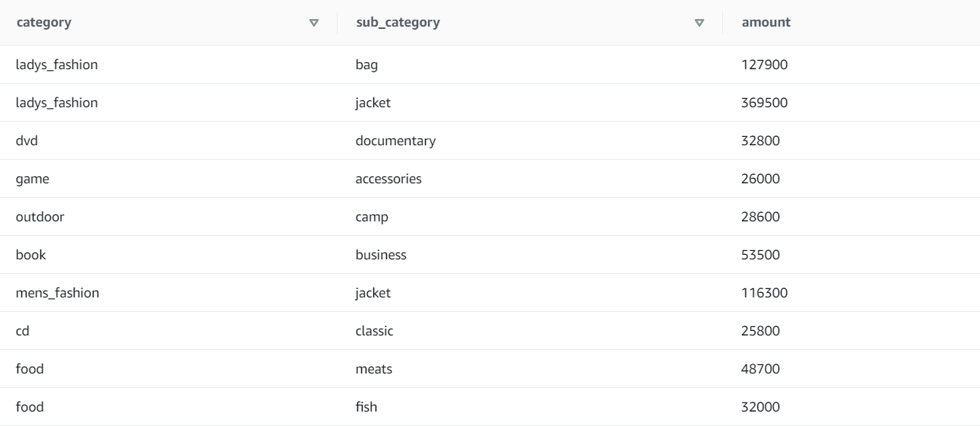Select the fish sub_category cell
The height and width of the screenshot is (426, 980).
[x=366, y=407]
